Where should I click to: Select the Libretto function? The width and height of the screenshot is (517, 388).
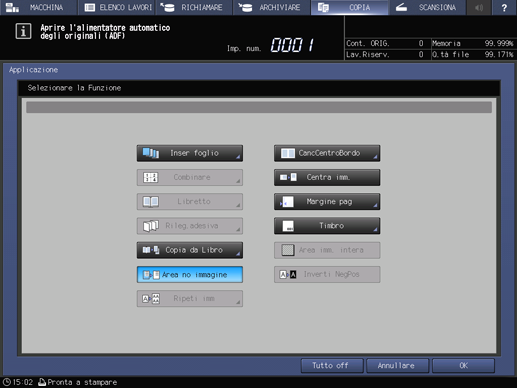point(190,202)
